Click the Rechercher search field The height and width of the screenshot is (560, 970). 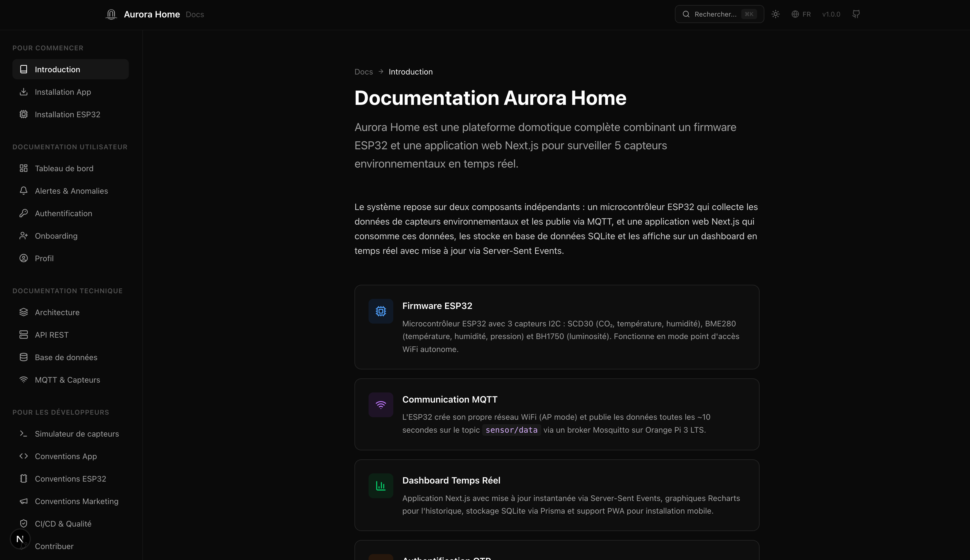(719, 14)
